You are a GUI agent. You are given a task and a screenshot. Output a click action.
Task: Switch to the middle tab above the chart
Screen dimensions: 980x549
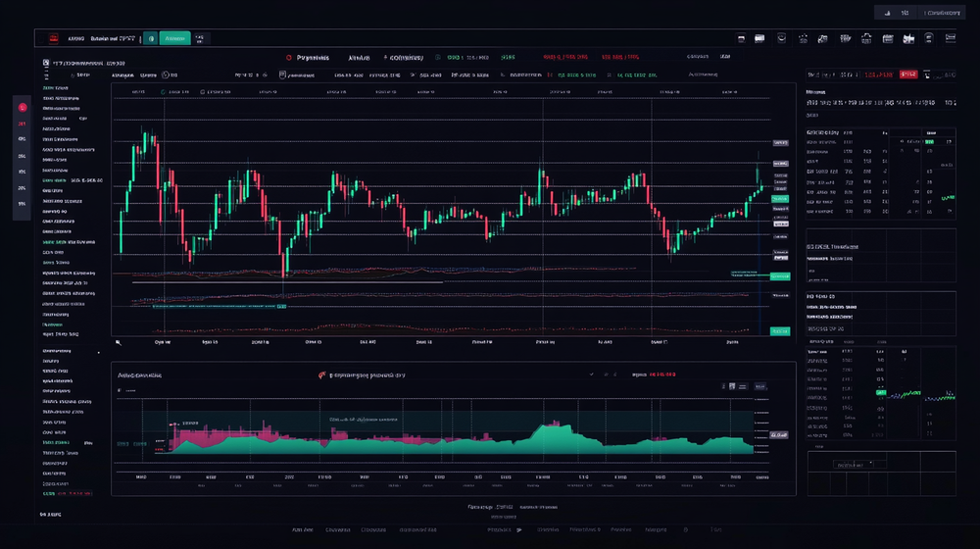357,58
